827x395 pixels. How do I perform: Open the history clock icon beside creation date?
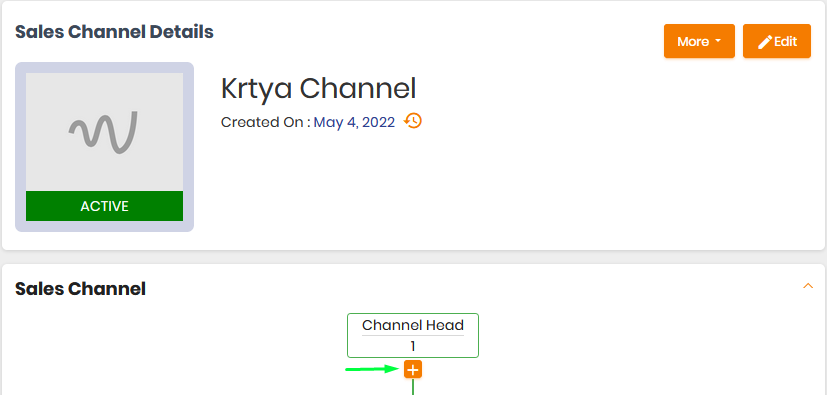pyautogui.click(x=413, y=121)
